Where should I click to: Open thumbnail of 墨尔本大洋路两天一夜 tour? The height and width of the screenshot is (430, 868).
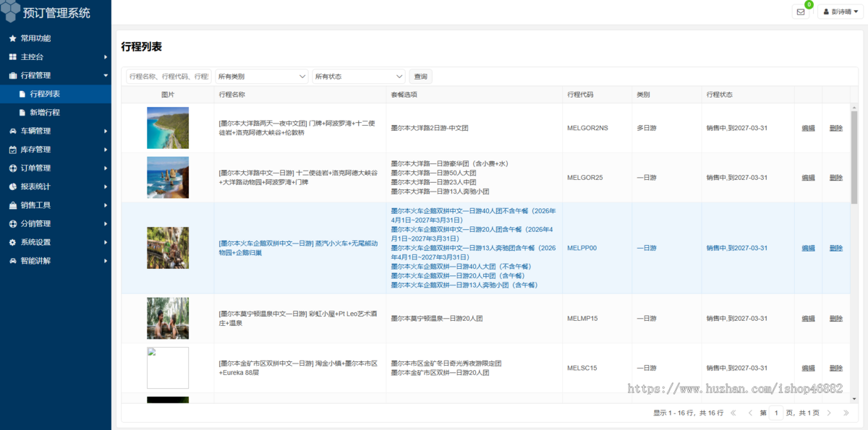click(168, 128)
